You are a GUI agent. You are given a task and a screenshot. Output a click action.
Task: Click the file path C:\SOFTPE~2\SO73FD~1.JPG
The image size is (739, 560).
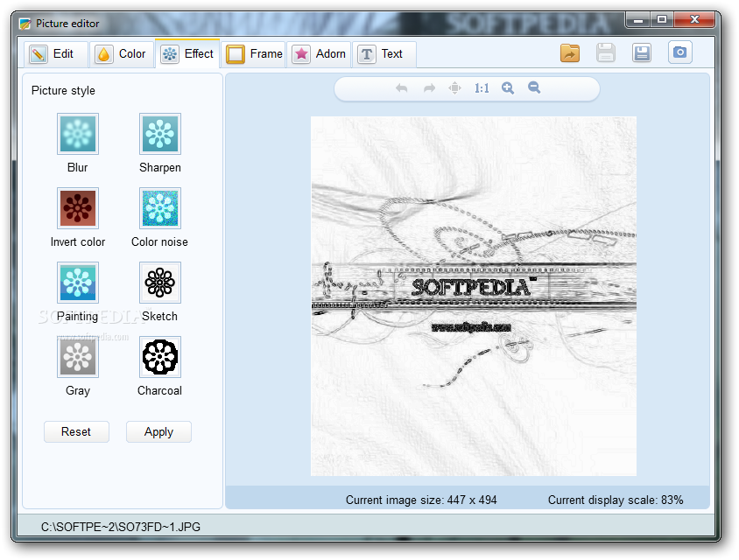click(121, 527)
